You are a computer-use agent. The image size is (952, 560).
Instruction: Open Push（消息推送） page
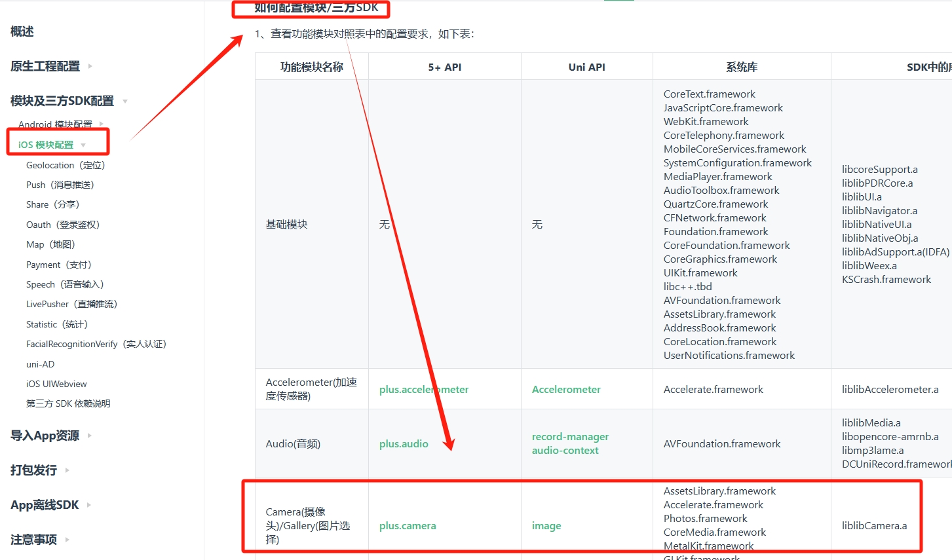60,185
